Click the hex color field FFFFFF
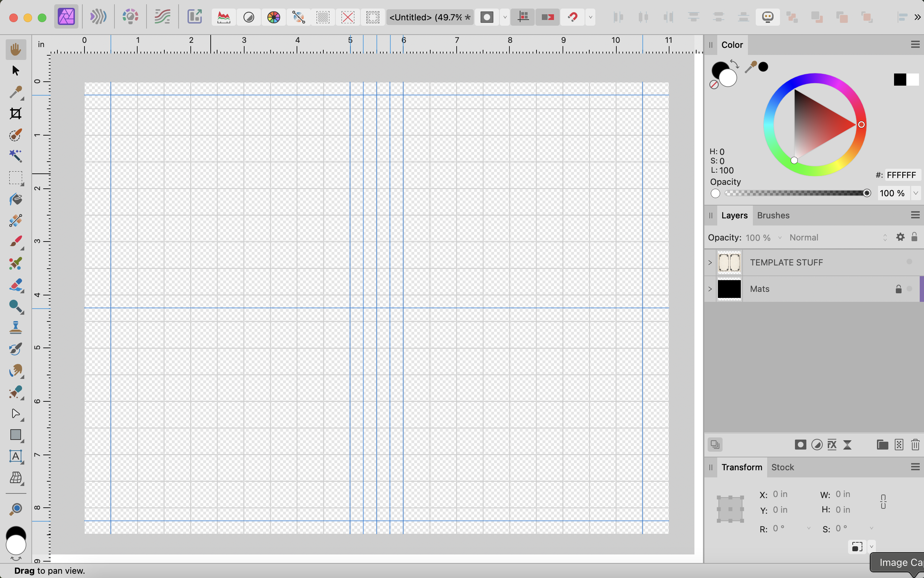 tap(903, 175)
